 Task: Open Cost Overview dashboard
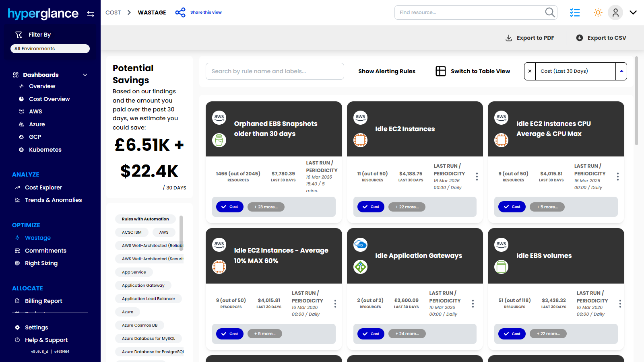point(49,99)
